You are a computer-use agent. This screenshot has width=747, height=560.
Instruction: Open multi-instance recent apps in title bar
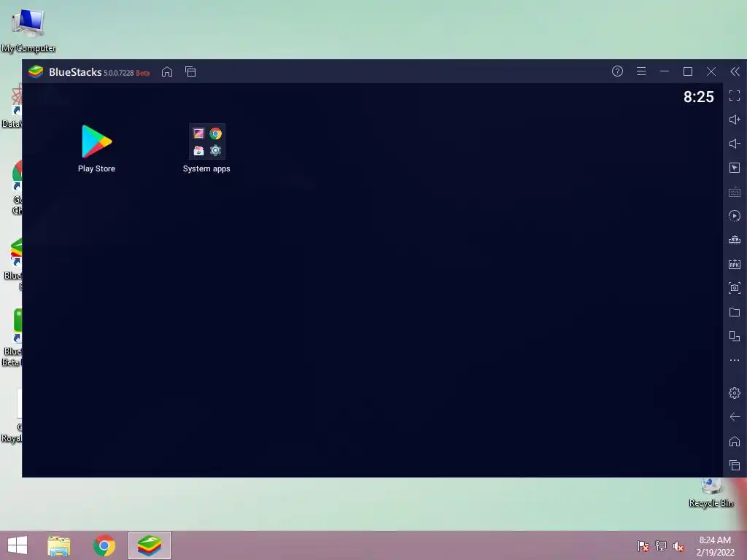pyautogui.click(x=190, y=72)
